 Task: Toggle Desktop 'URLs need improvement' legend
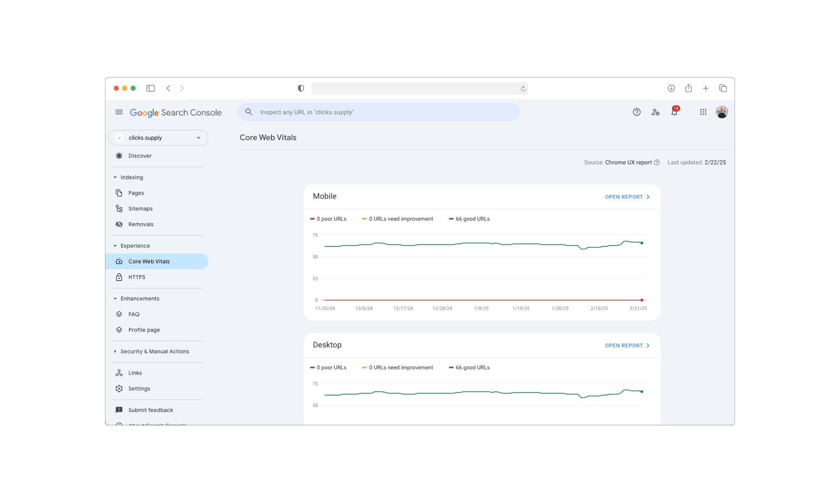coord(397,367)
